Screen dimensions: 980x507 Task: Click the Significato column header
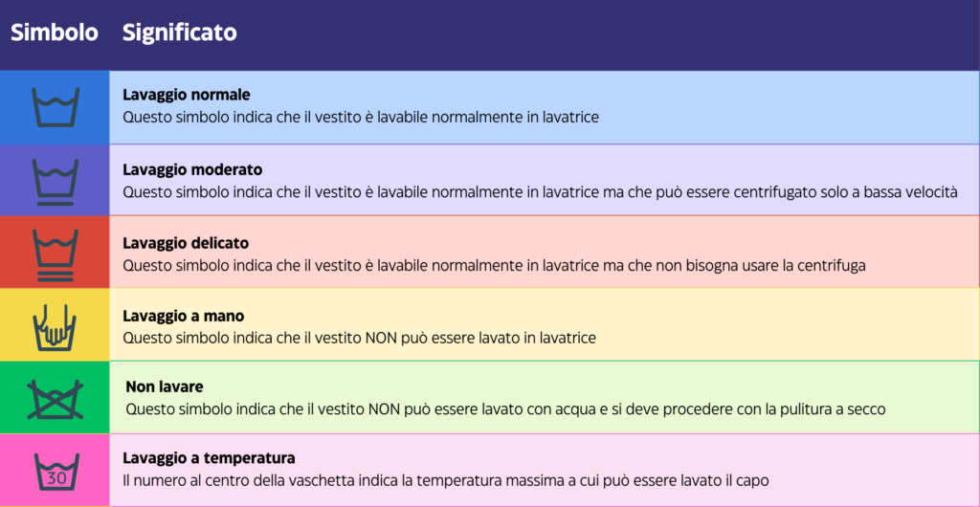tap(179, 33)
